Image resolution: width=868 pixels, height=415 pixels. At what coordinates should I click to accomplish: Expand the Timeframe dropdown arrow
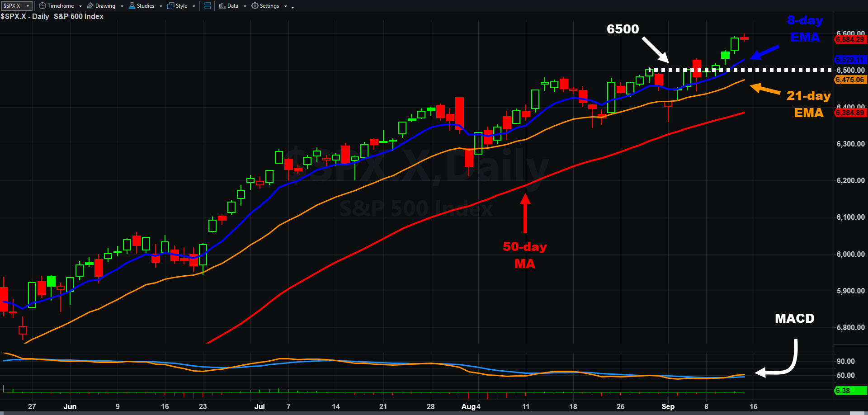[80, 6]
